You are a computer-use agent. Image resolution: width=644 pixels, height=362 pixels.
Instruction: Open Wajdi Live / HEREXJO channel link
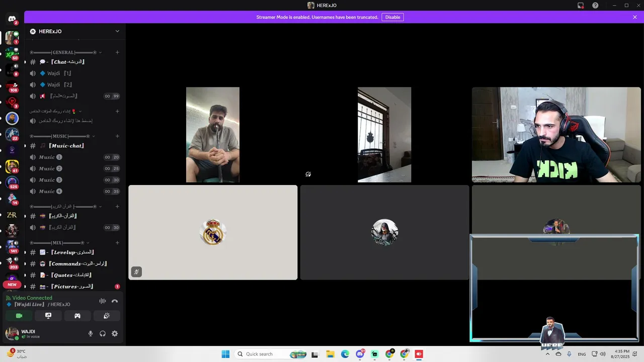tap(38, 305)
